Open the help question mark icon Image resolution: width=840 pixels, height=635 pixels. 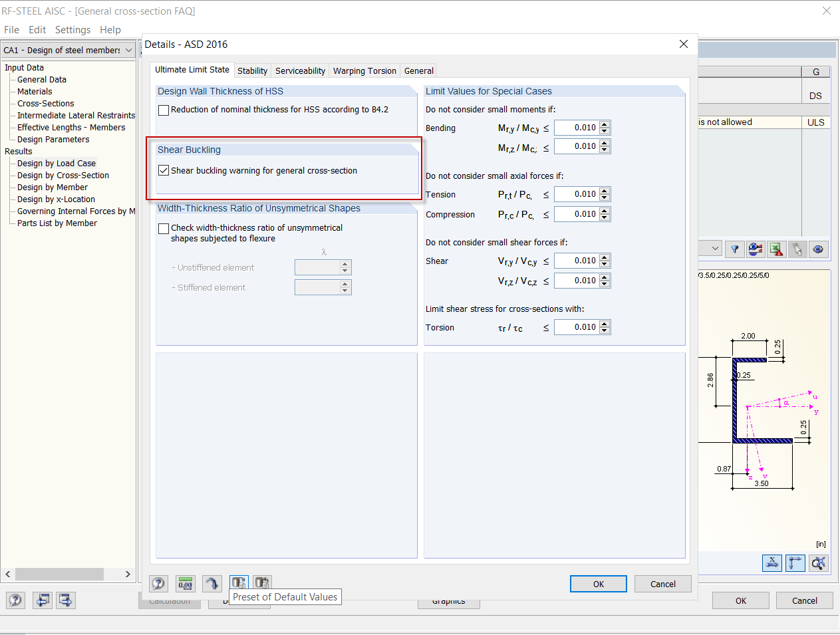point(158,583)
